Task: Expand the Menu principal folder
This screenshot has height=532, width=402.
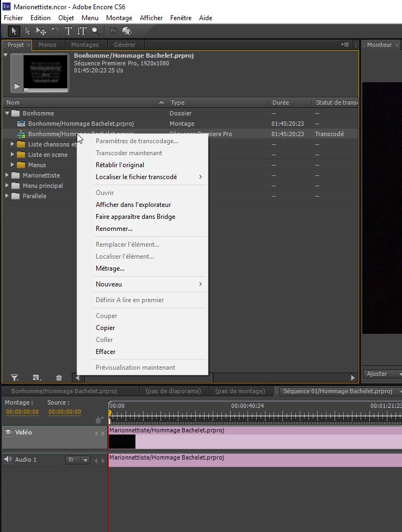Action: click(7, 186)
